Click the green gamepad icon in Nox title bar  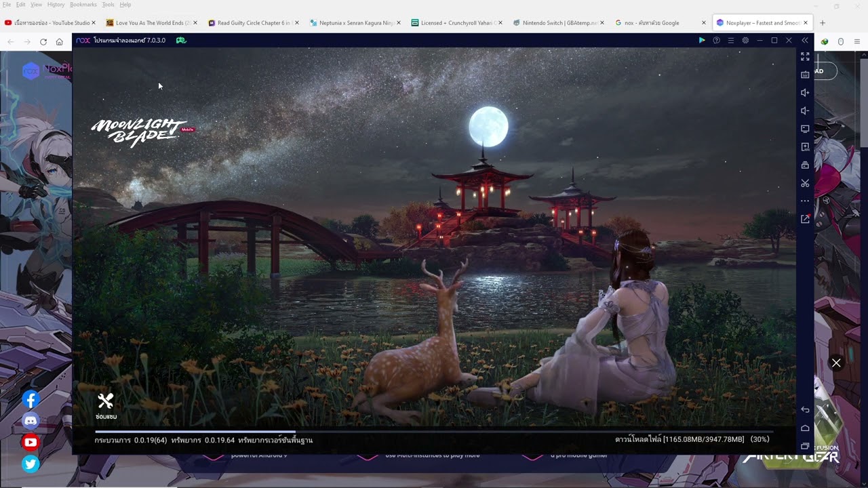click(x=181, y=41)
